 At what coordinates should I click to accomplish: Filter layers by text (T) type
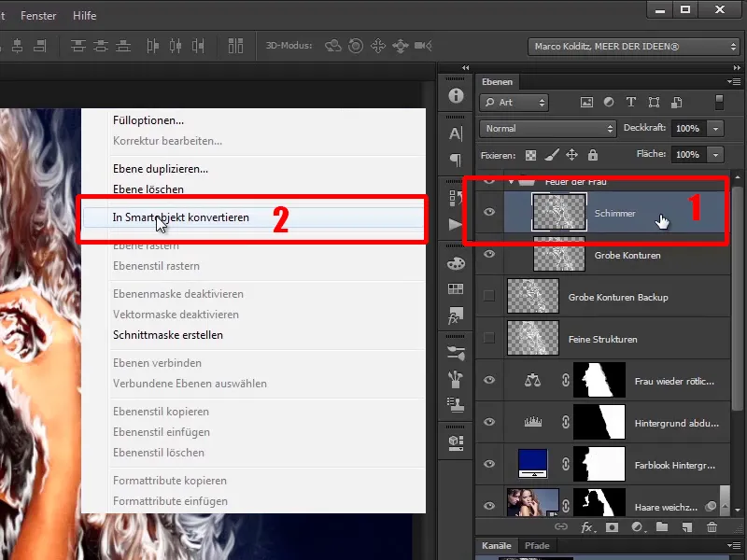tap(631, 102)
